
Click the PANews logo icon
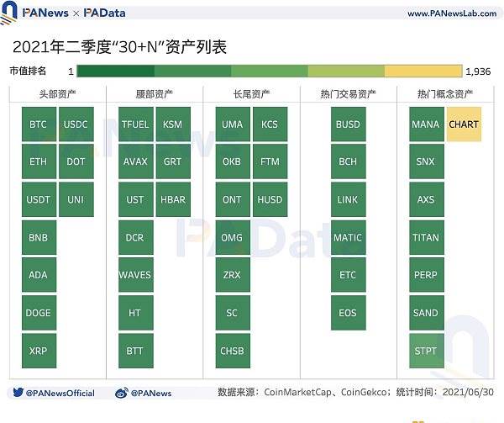(x=8, y=13)
